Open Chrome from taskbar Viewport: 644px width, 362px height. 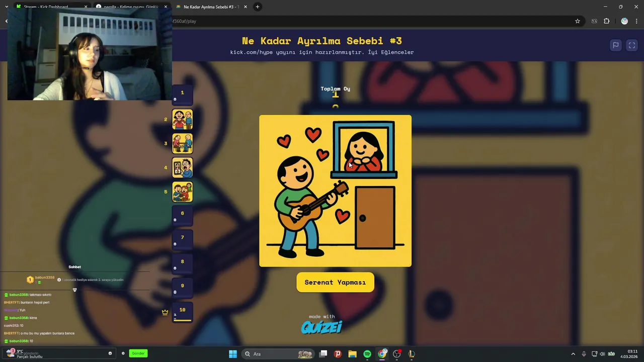(382, 354)
